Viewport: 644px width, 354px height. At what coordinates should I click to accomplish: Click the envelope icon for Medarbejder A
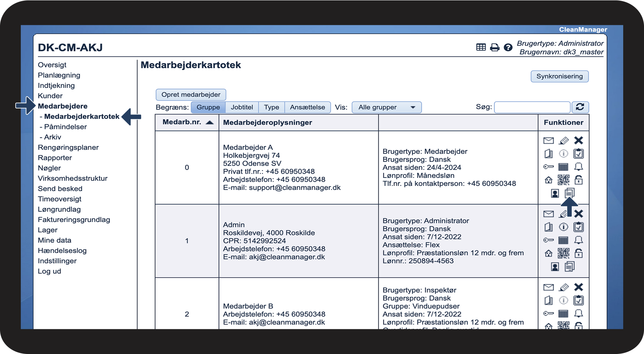[549, 141]
